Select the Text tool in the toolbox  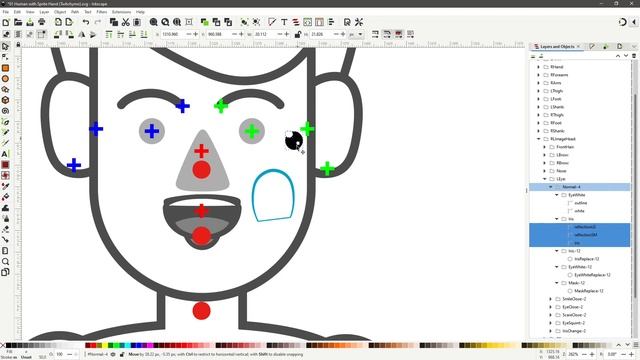(5, 154)
